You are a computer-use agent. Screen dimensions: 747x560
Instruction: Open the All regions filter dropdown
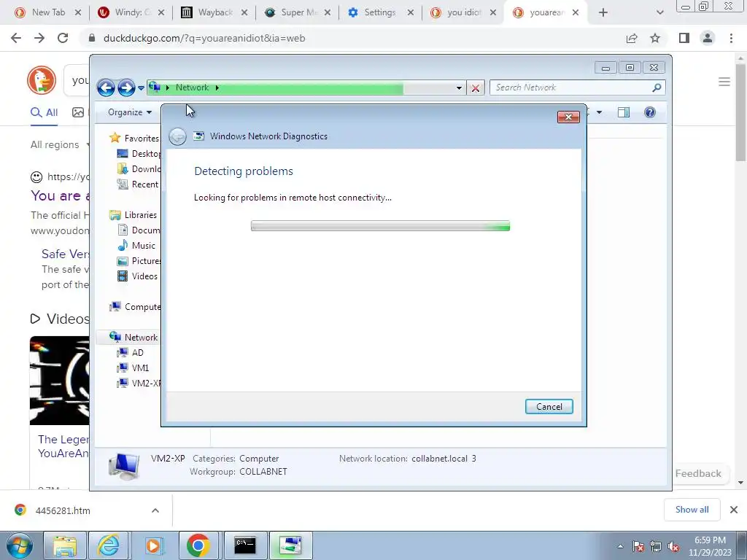coord(59,145)
